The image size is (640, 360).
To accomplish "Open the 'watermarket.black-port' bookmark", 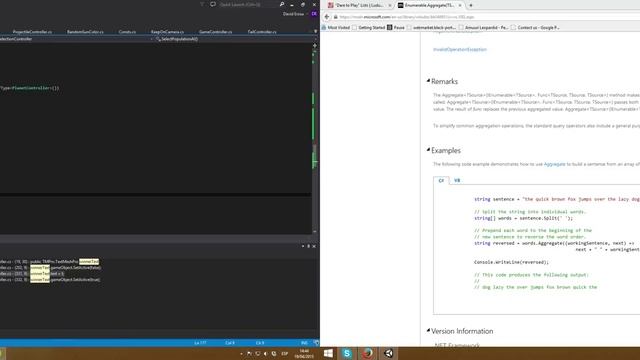I will click(x=431, y=28).
